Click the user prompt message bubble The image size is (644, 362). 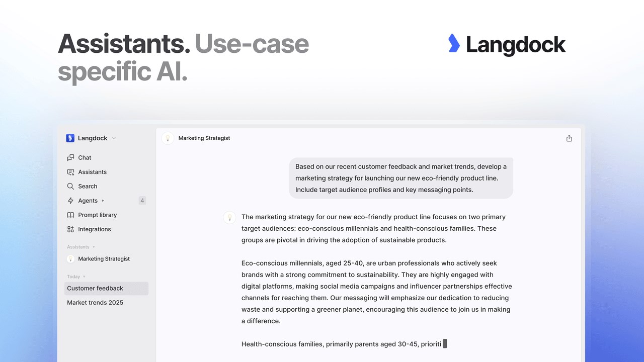[x=401, y=178]
